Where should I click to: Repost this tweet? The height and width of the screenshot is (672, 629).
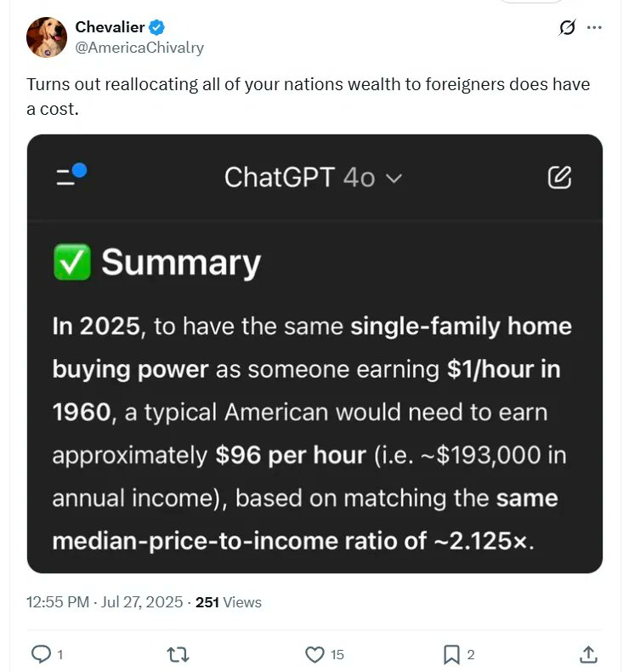click(x=178, y=653)
